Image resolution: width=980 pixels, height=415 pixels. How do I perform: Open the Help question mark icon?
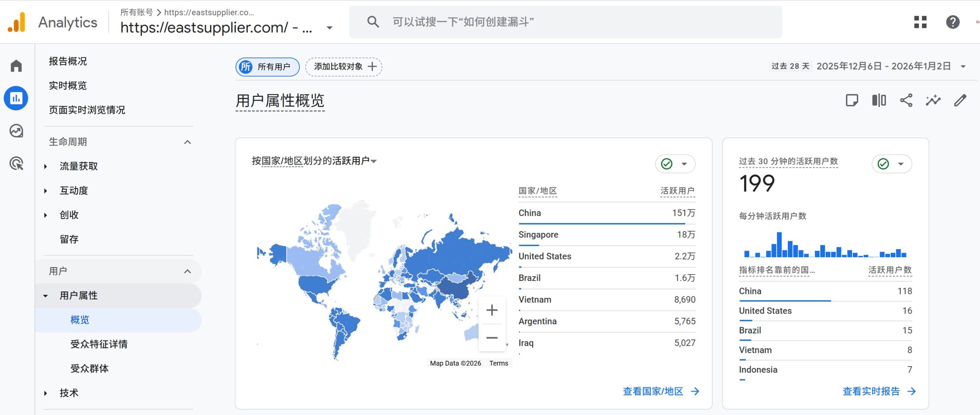pyautogui.click(x=952, y=22)
